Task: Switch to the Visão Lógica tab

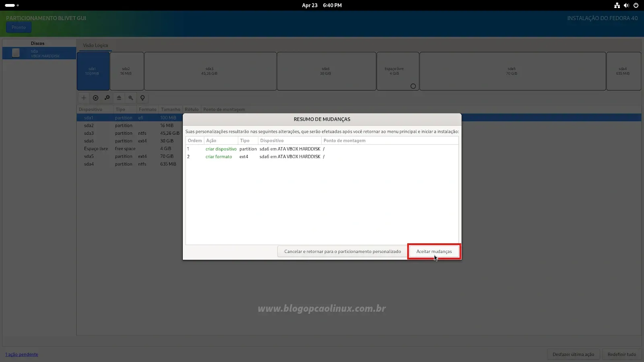Action: pyautogui.click(x=95, y=45)
